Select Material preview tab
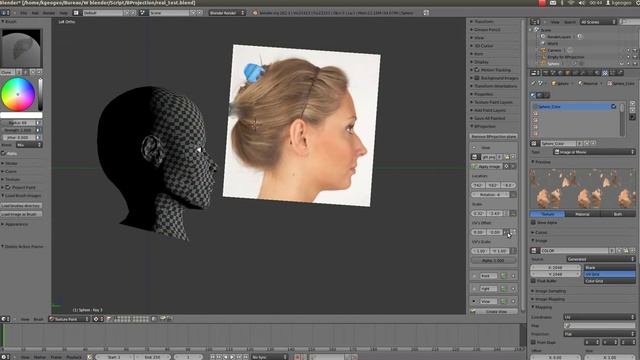 pos(582,214)
